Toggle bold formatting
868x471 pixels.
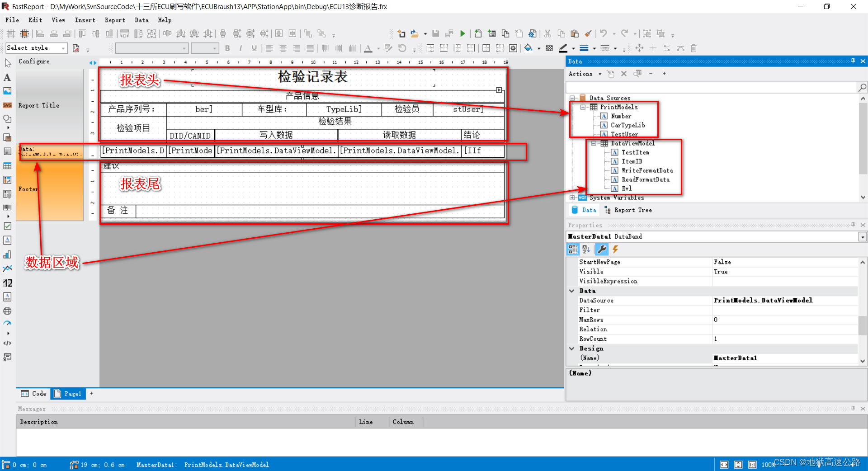pyautogui.click(x=227, y=48)
